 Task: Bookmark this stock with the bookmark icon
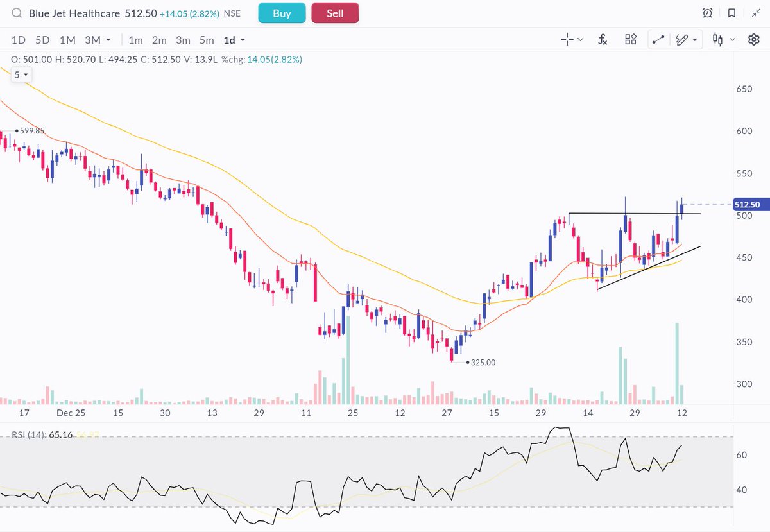[x=732, y=13]
